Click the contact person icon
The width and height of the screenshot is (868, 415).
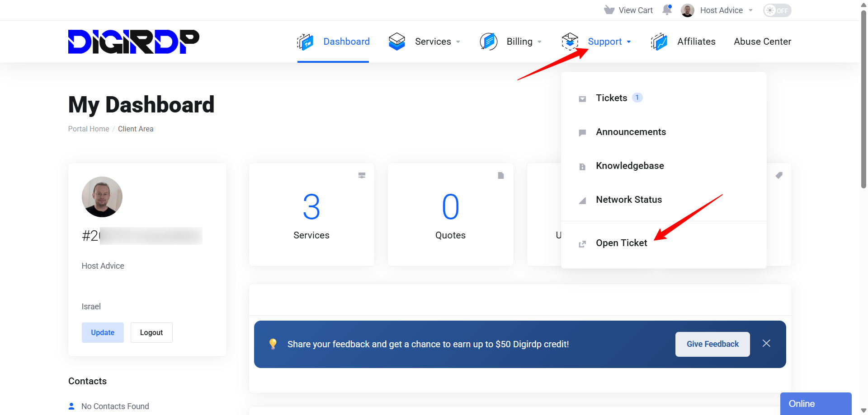point(71,406)
